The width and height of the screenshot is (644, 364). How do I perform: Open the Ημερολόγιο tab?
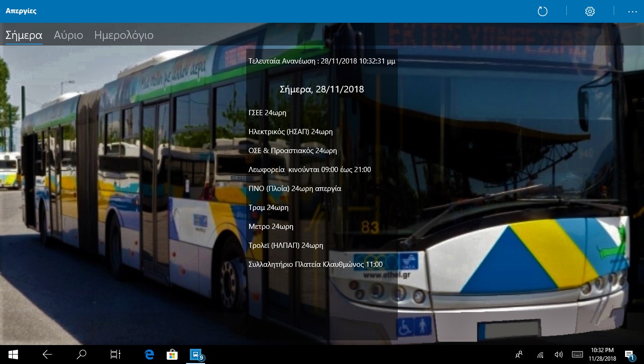pos(124,36)
